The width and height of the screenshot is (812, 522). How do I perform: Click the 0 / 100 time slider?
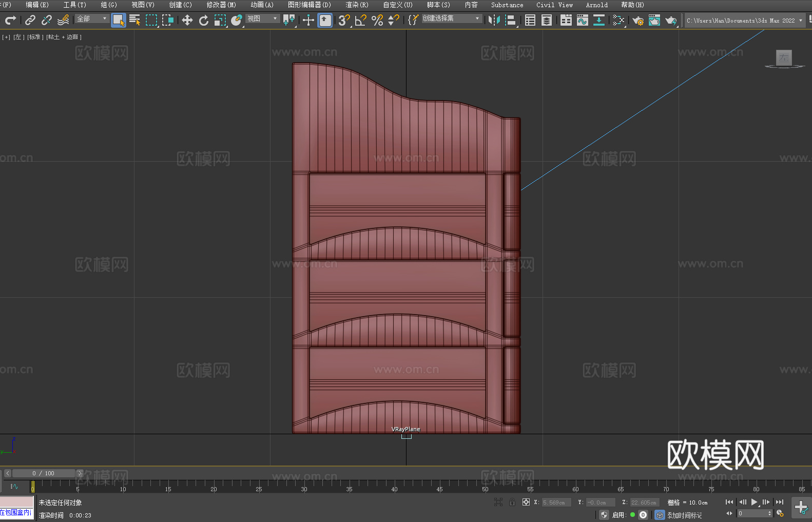point(44,473)
